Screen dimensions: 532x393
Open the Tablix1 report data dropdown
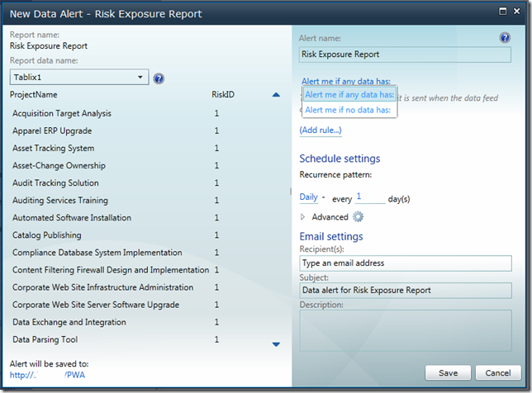(x=78, y=78)
